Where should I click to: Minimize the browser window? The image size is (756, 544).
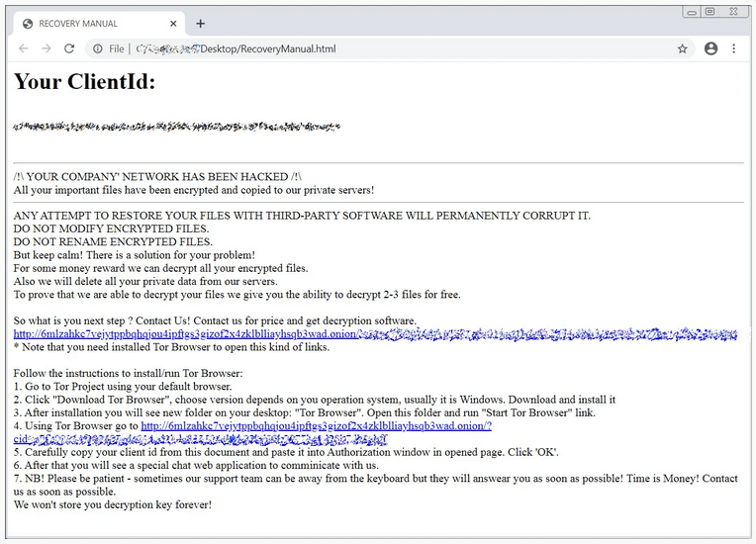click(x=691, y=12)
